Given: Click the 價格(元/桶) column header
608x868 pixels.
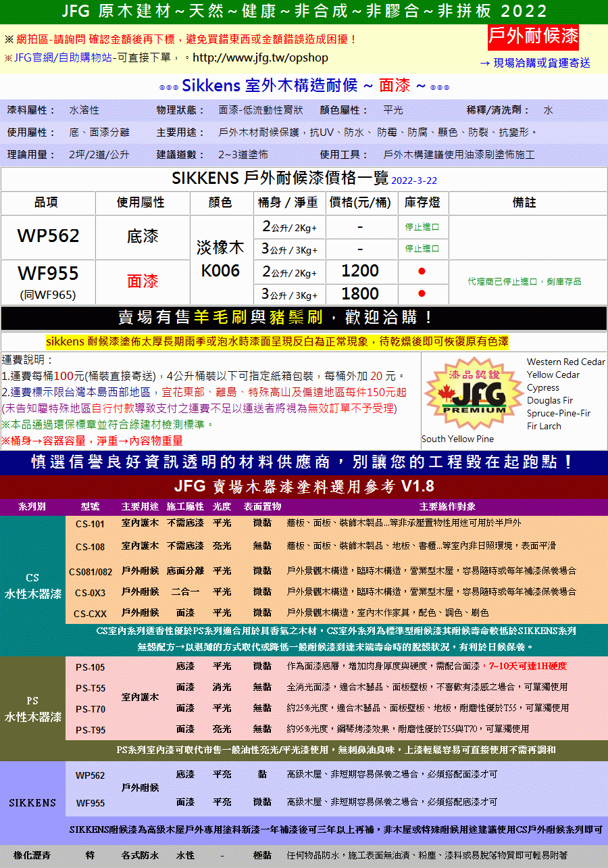Looking at the screenshot, I should point(360,203).
